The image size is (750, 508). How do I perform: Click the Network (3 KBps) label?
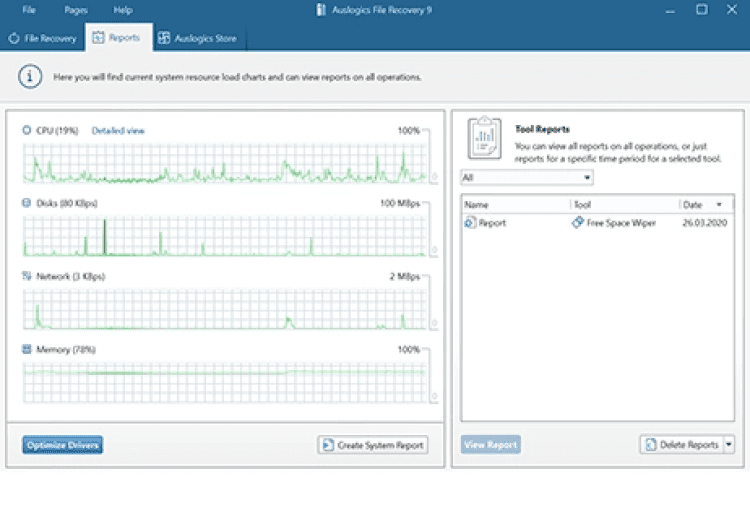click(x=70, y=276)
